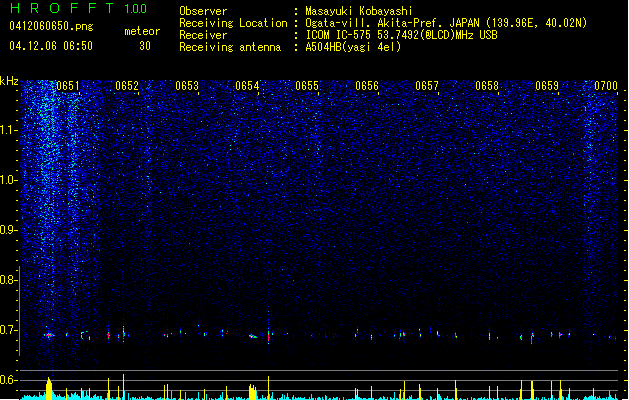
Task: Select the filename 0412060650.png
Action: click(51, 26)
